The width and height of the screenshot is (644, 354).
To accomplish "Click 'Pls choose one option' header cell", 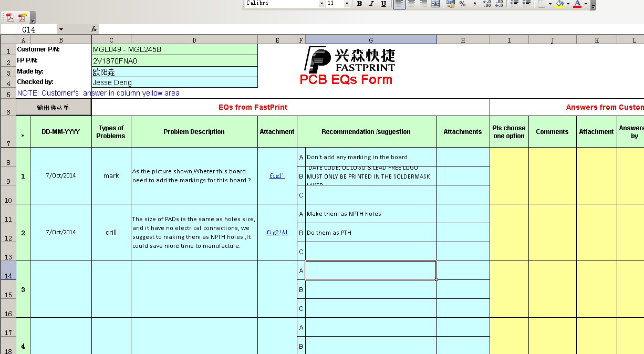I will coord(509,132).
